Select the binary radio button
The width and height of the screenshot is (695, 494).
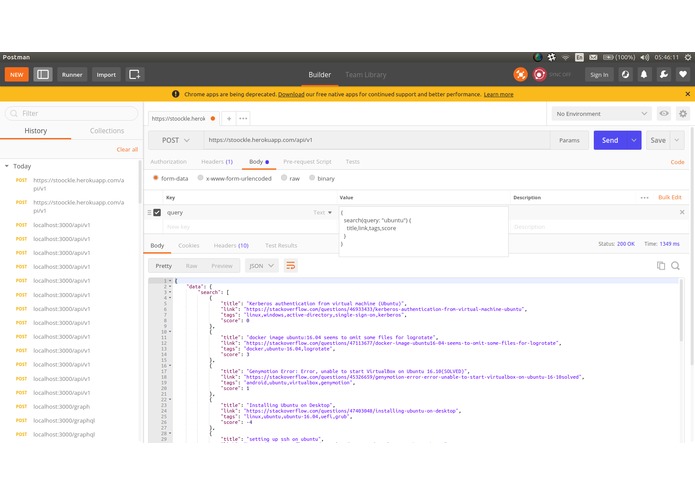[312, 178]
